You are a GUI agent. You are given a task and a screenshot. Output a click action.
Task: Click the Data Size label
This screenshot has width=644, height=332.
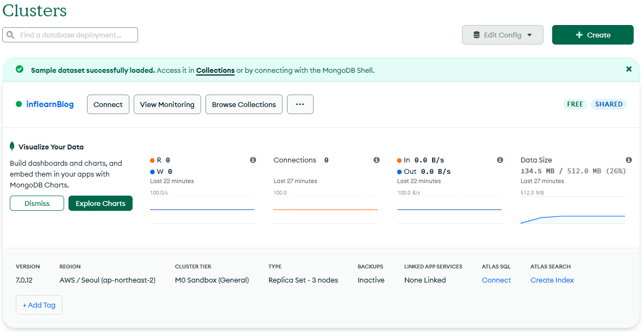(x=536, y=160)
